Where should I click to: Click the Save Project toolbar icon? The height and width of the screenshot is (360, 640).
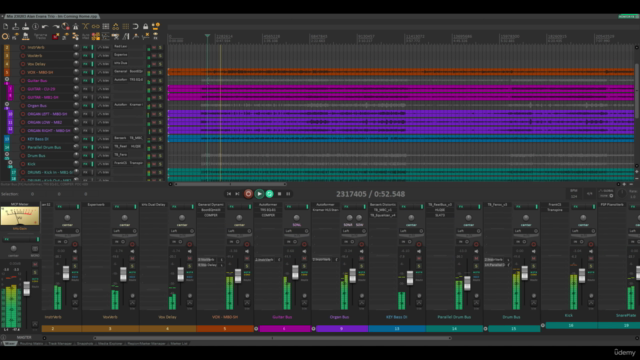(25, 27)
